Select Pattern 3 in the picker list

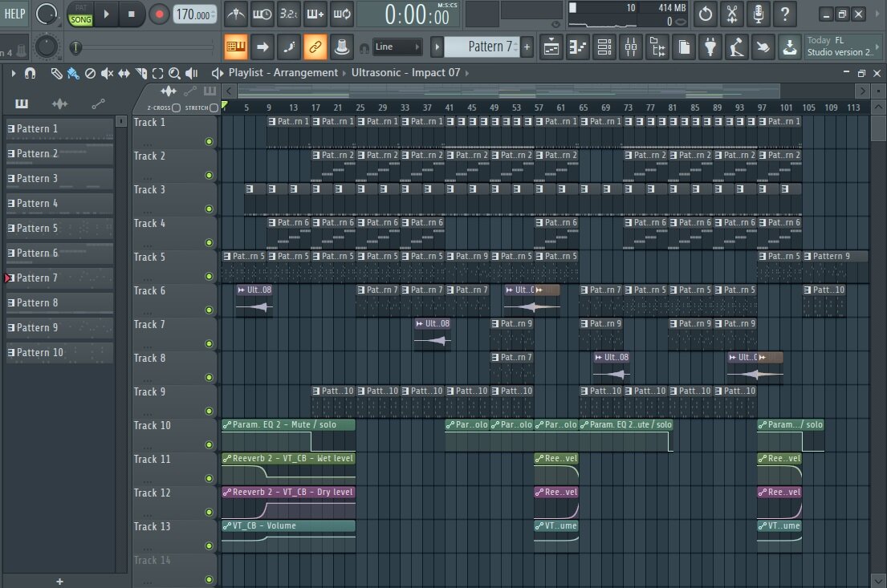[59, 179]
